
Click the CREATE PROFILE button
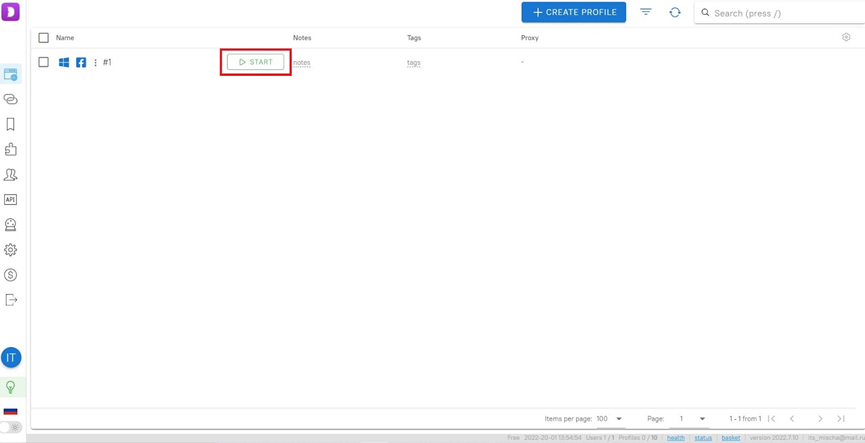click(x=574, y=12)
